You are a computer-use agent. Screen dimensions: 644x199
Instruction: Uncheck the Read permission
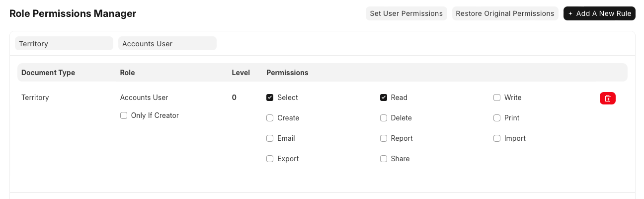point(384,98)
